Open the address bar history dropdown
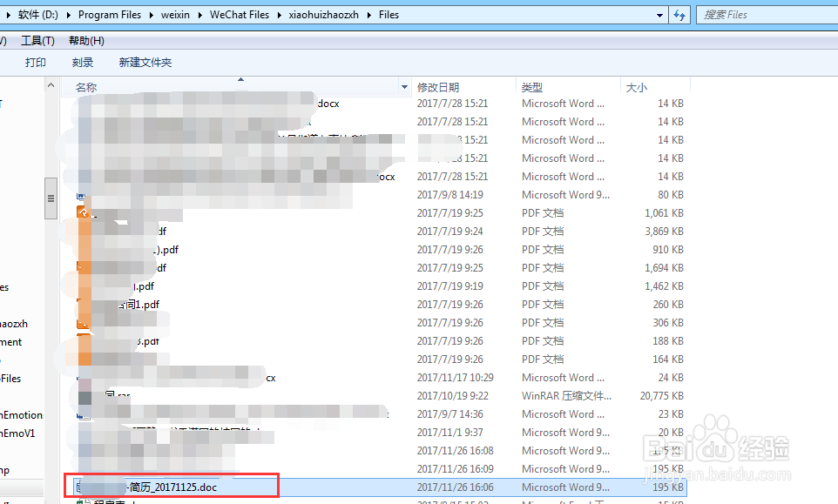 coord(659,16)
